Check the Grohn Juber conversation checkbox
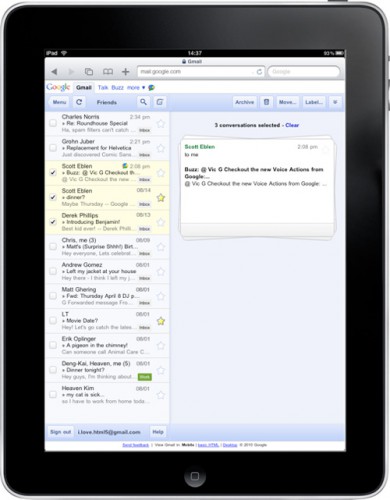This screenshot has width=390, height=500. [x=53, y=148]
